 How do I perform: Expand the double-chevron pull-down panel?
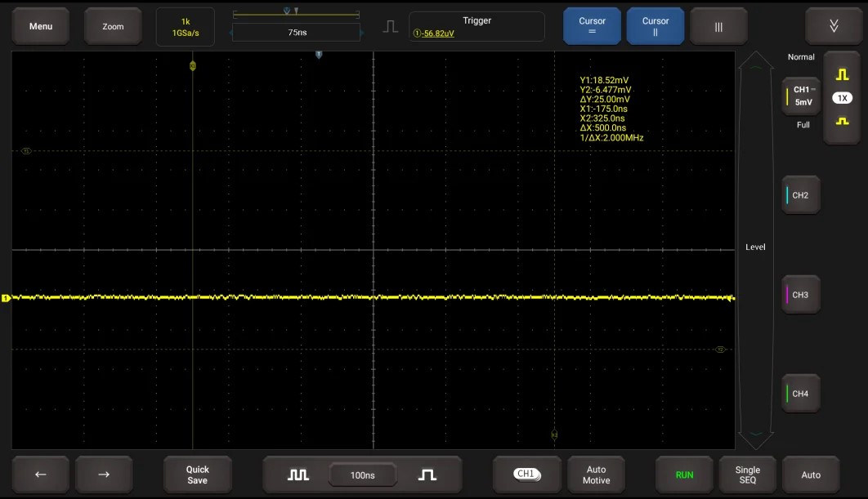tap(834, 26)
